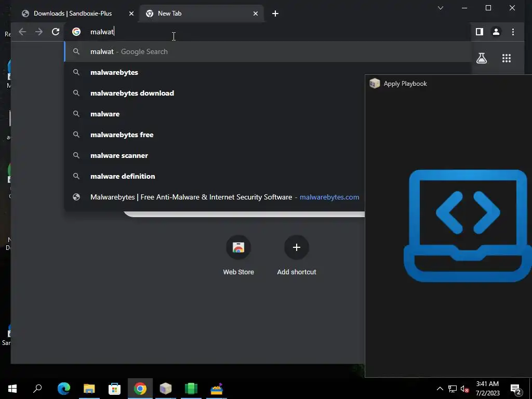Select 'malware definition' suggestion
The height and width of the screenshot is (399, 532).
215,176
